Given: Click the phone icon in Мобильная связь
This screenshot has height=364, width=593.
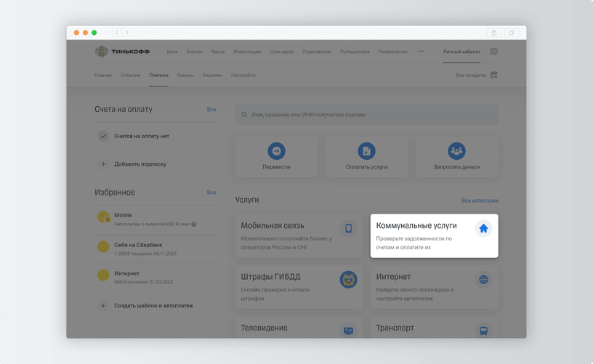Looking at the screenshot, I should (x=348, y=228).
